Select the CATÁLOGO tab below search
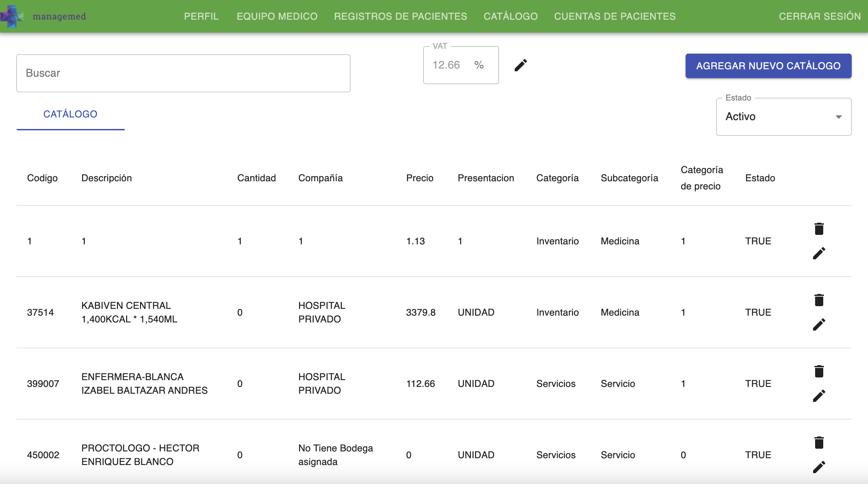Screen dimensions: 868x484 (70, 114)
